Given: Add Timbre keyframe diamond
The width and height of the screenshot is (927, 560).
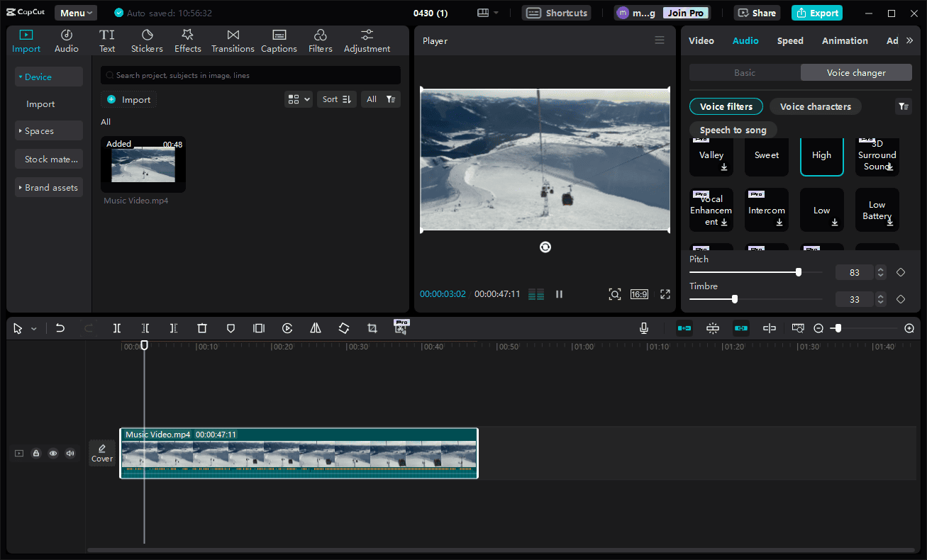Looking at the screenshot, I should click(901, 299).
